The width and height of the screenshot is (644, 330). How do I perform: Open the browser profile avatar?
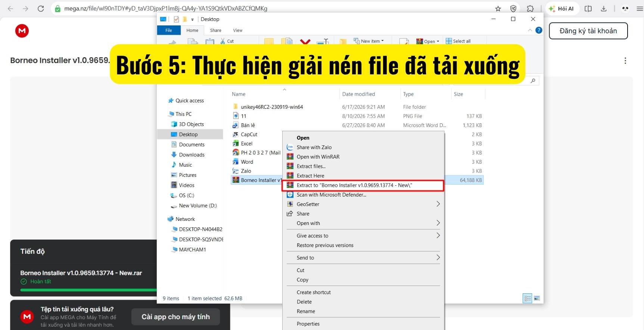click(625, 9)
